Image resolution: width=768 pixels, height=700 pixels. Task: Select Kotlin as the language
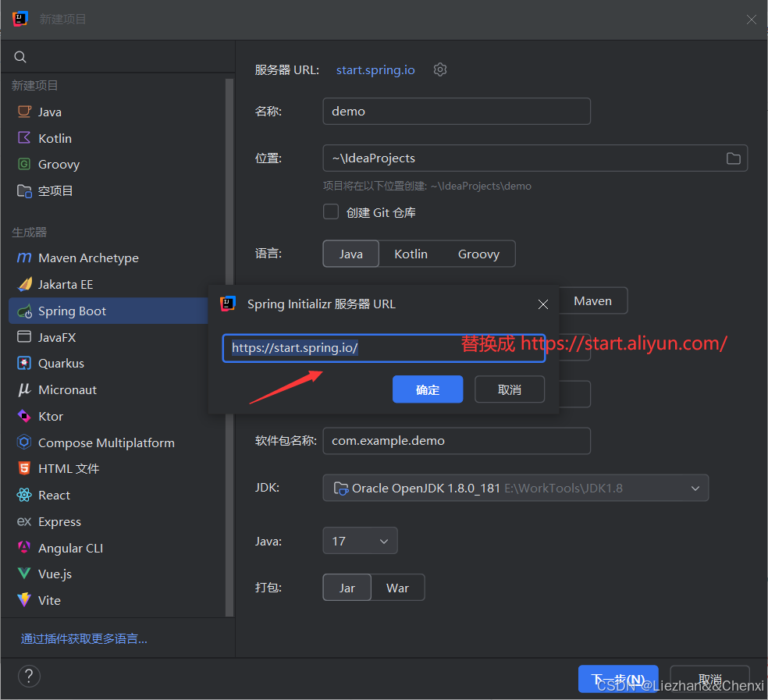[411, 254]
